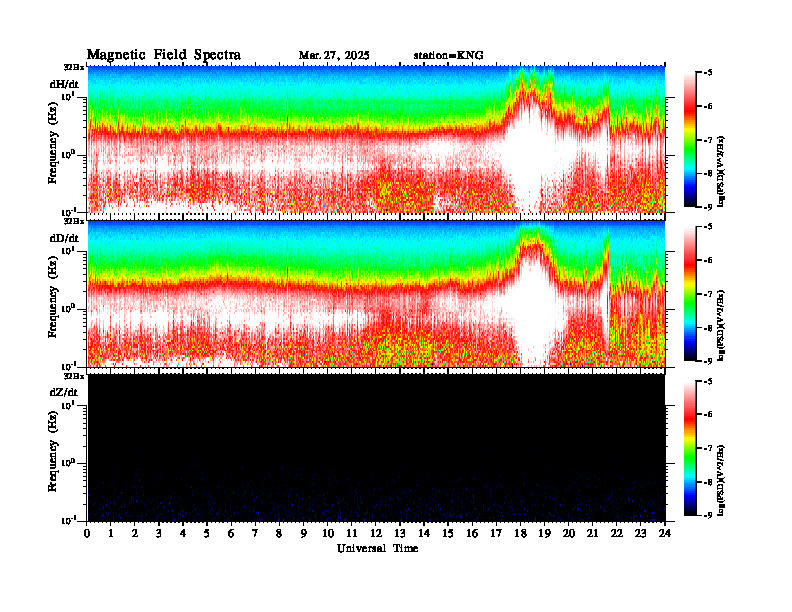Click the PSD unit label beside dH/dt color bar
The width and height of the screenshot is (792, 612).
(722, 171)
